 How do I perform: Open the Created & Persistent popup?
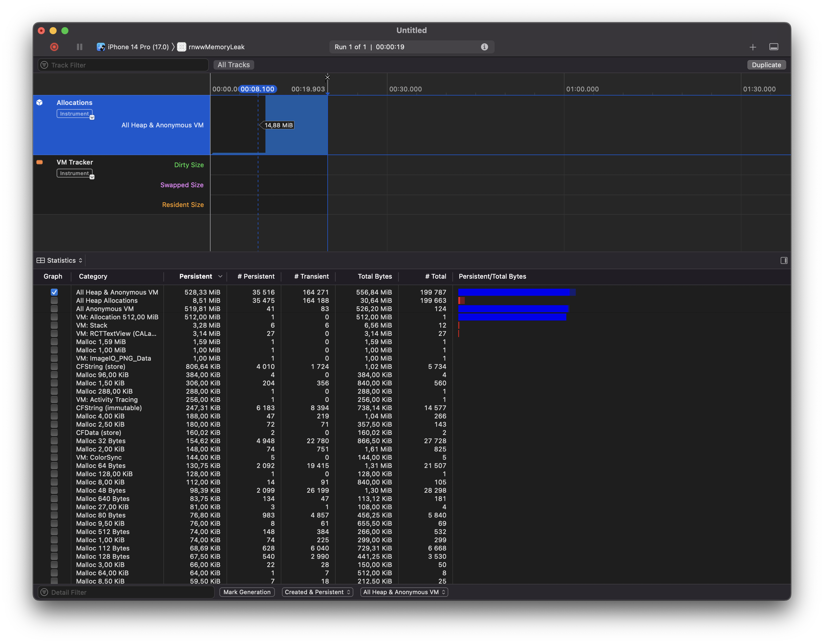coord(317,592)
